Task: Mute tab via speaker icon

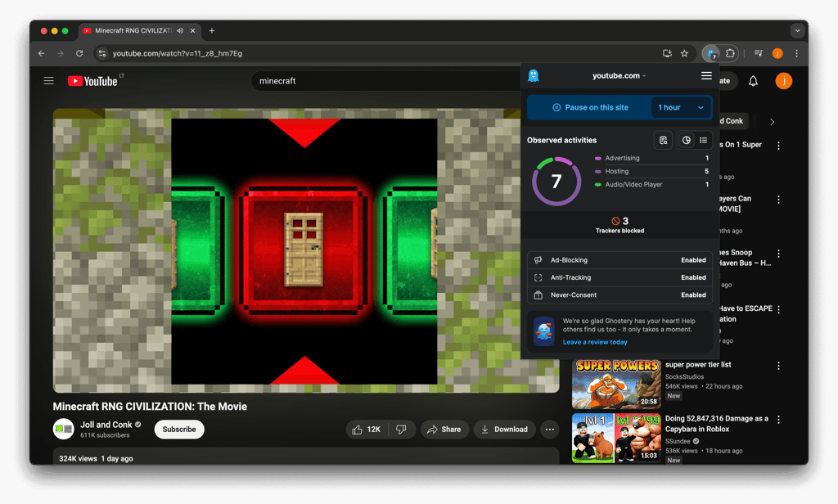Action: 180,31
